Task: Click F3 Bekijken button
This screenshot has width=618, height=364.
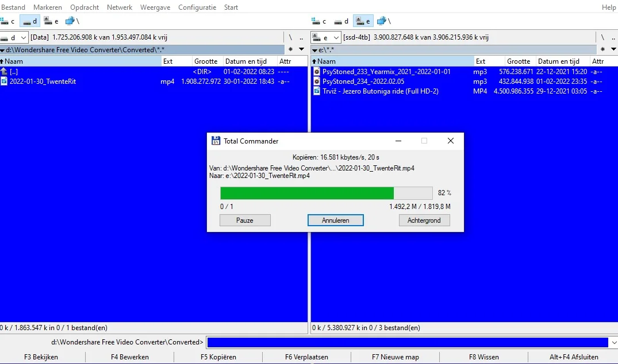Action: tap(41, 357)
